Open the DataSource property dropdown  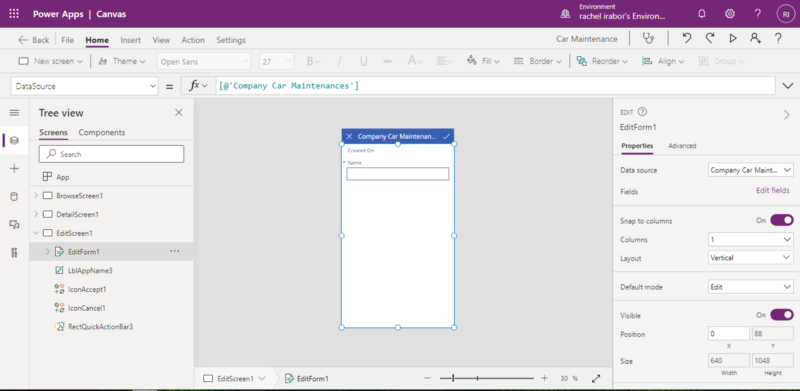tap(84, 86)
